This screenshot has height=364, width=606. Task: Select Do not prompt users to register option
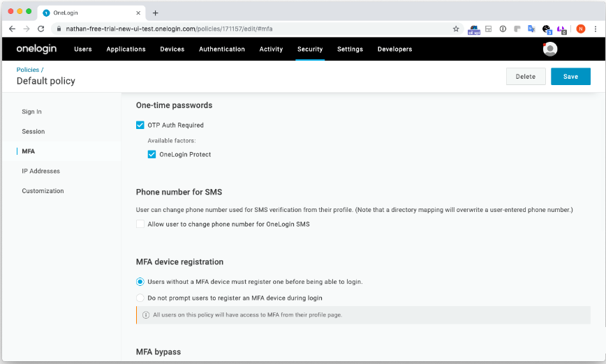tap(140, 298)
